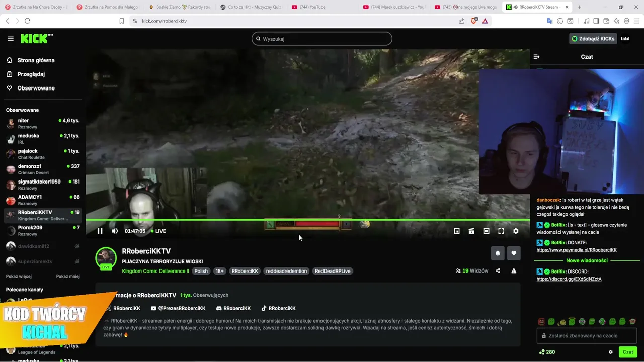
Task: Open Przeglądaj in sidebar
Action: tap(25, 74)
